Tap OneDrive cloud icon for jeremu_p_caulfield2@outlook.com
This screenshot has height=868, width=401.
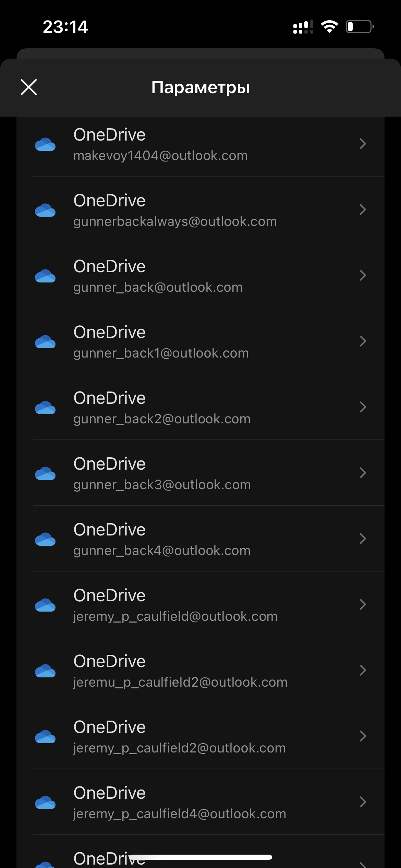pyautogui.click(x=45, y=671)
